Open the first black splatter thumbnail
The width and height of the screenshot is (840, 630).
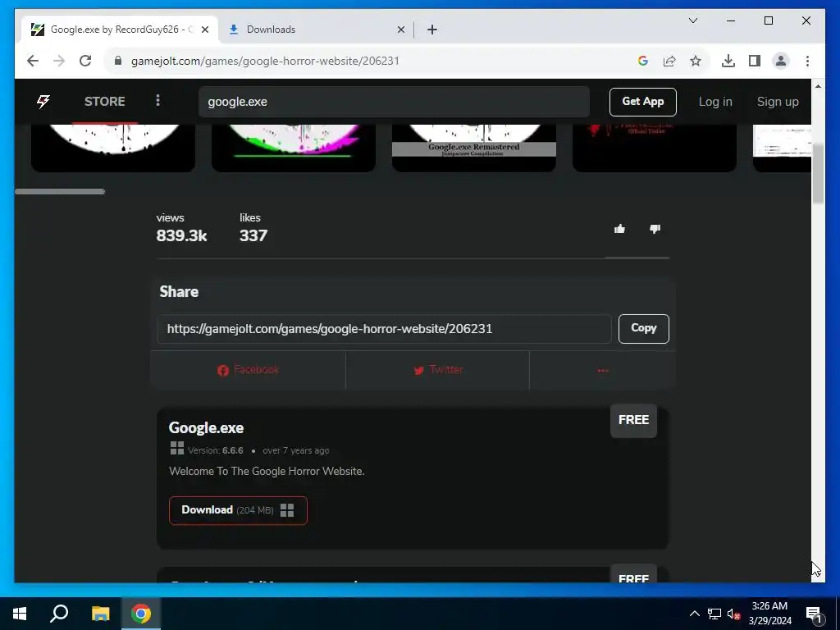pyautogui.click(x=113, y=148)
